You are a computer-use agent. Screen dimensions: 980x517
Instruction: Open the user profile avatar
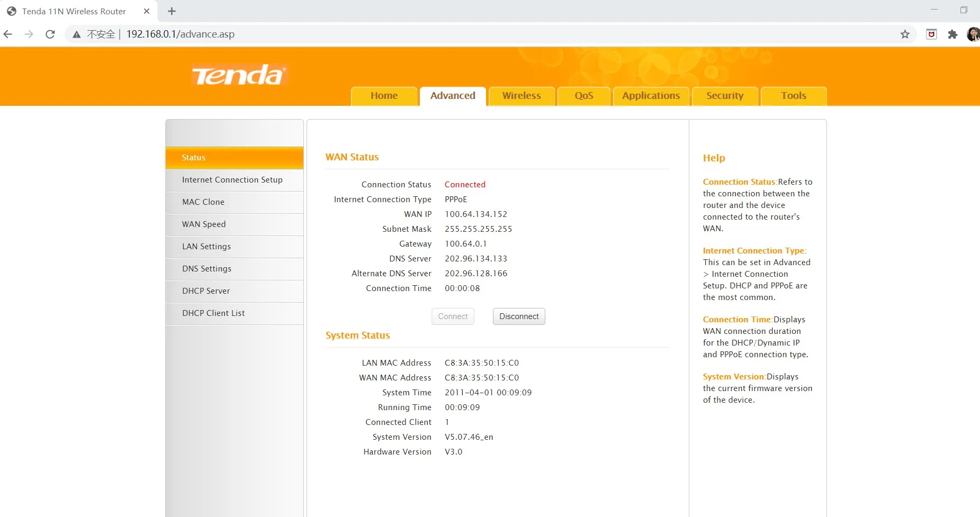click(973, 34)
